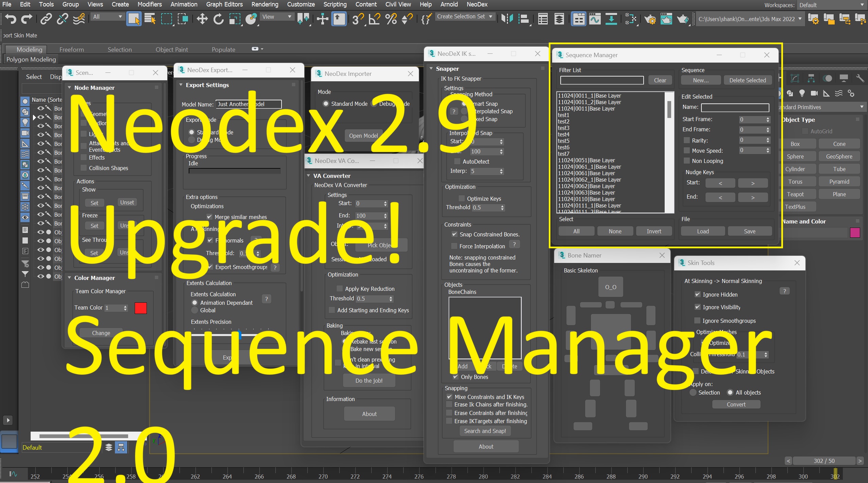Select Lights category bulb icon in Create panel
868x483 pixels.
tap(802, 93)
